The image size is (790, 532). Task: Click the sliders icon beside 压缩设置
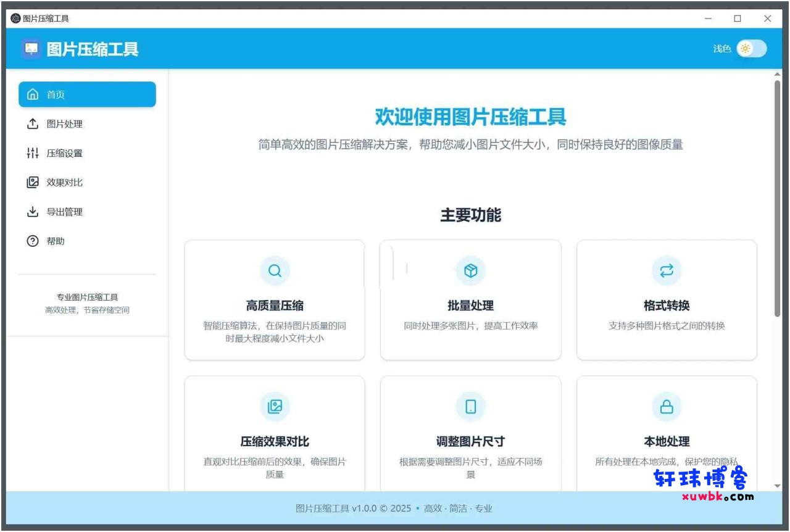33,153
